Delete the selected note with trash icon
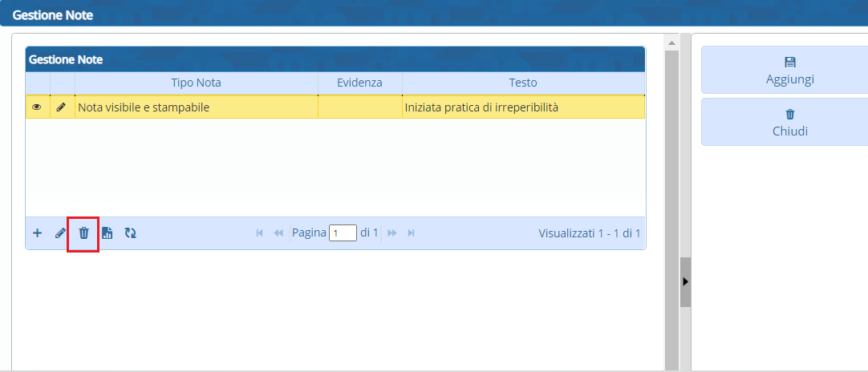This screenshot has width=868, height=372. [83, 233]
